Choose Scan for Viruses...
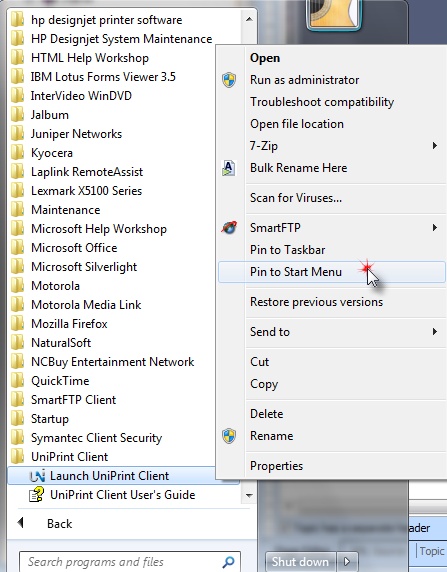Image resolution: width=447 pixels, height=572 pixels. [296, 198]
